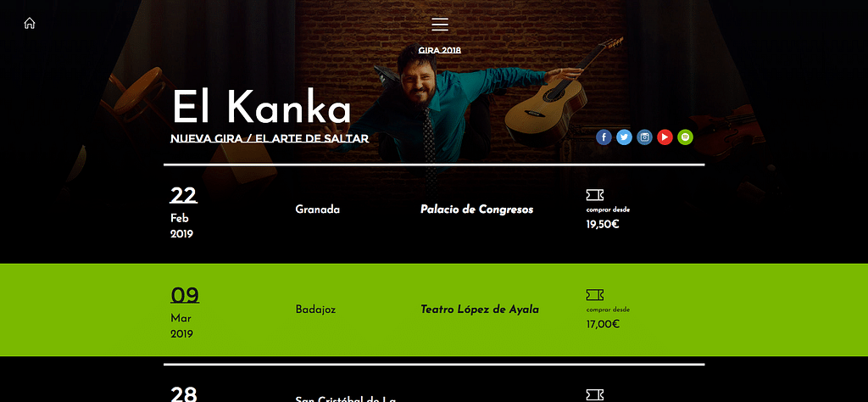Viewport: 868px width, 402px height.
Task: Click the Palacio de Congresos venue
Action: tap(476, 209)
